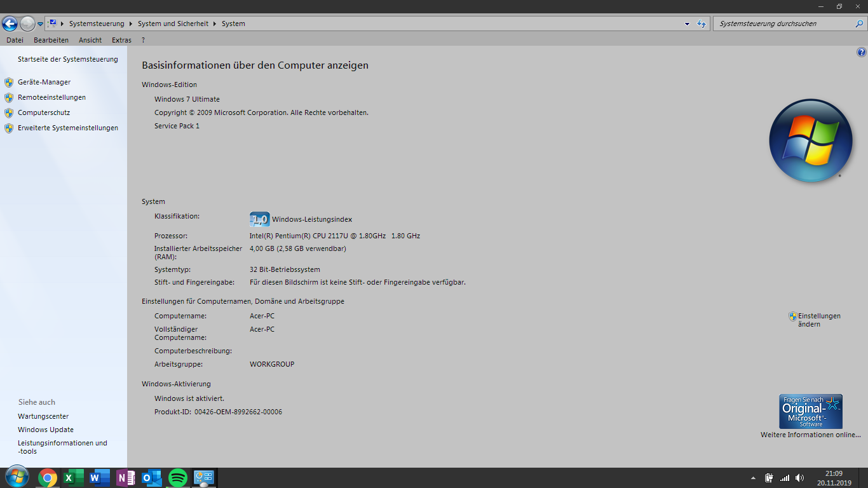Viewport: 868px width, 488px height.
Task: Open Startseite der Systemsteuerung
Action: (68, 59)
